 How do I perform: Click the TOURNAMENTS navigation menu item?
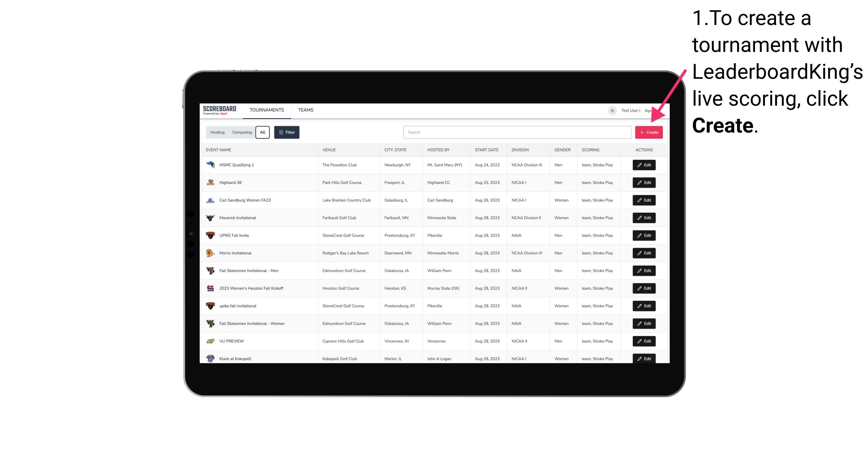pyautogui.click(x=266, y=111)
